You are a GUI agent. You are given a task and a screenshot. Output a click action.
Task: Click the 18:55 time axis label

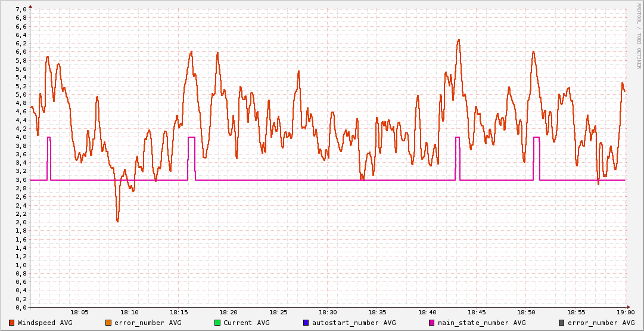click(x=575, y=313)
